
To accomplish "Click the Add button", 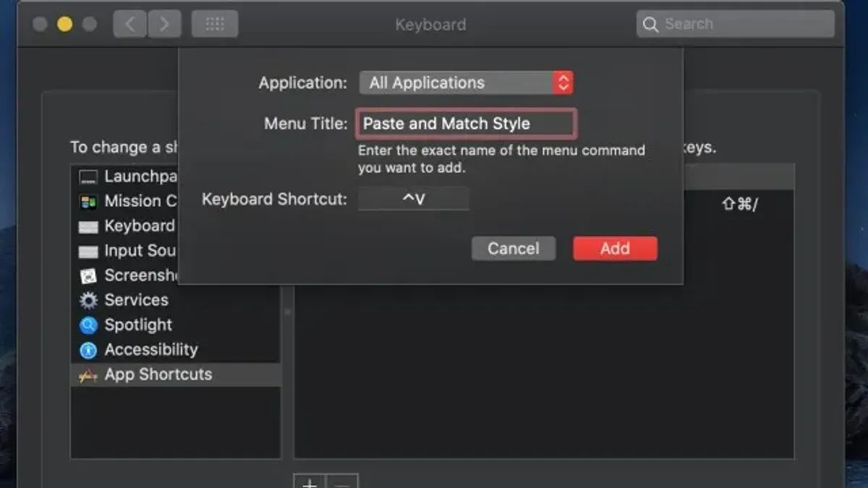I will [615, 249].
